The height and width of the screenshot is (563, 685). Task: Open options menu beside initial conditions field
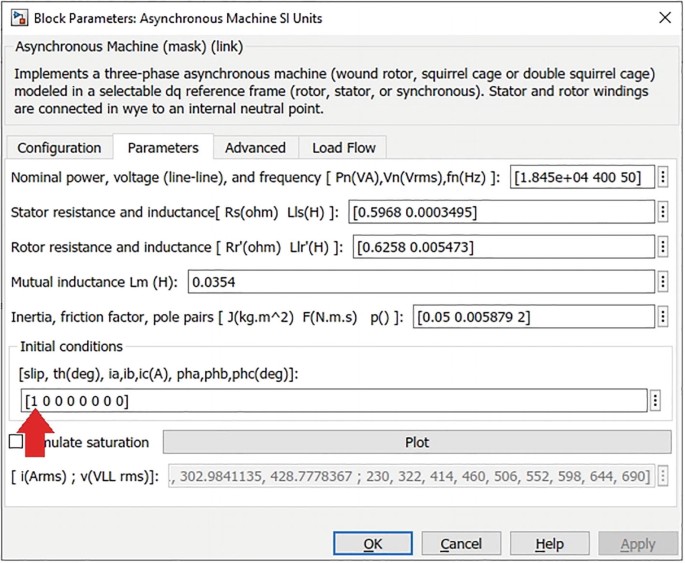(x=656, y=400)
